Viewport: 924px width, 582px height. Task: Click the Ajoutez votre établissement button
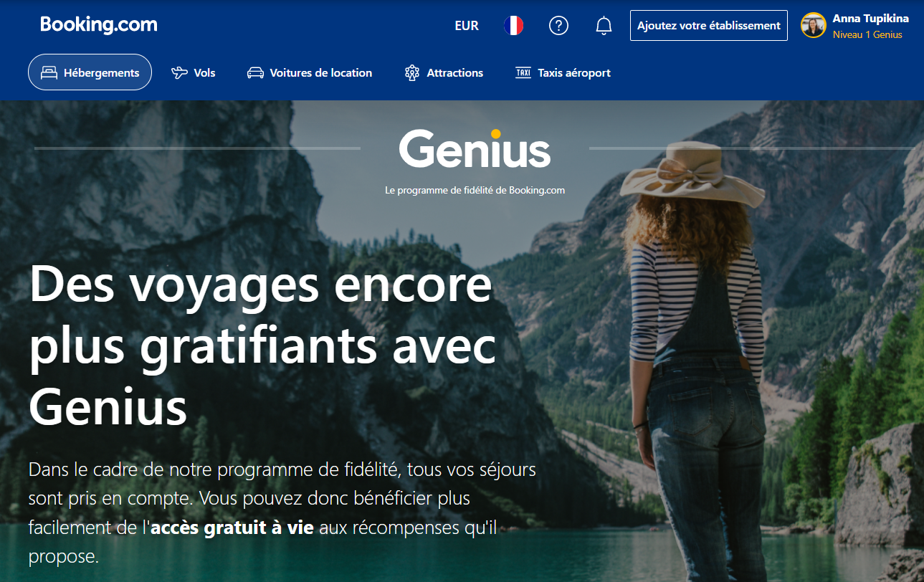(709, 26)
